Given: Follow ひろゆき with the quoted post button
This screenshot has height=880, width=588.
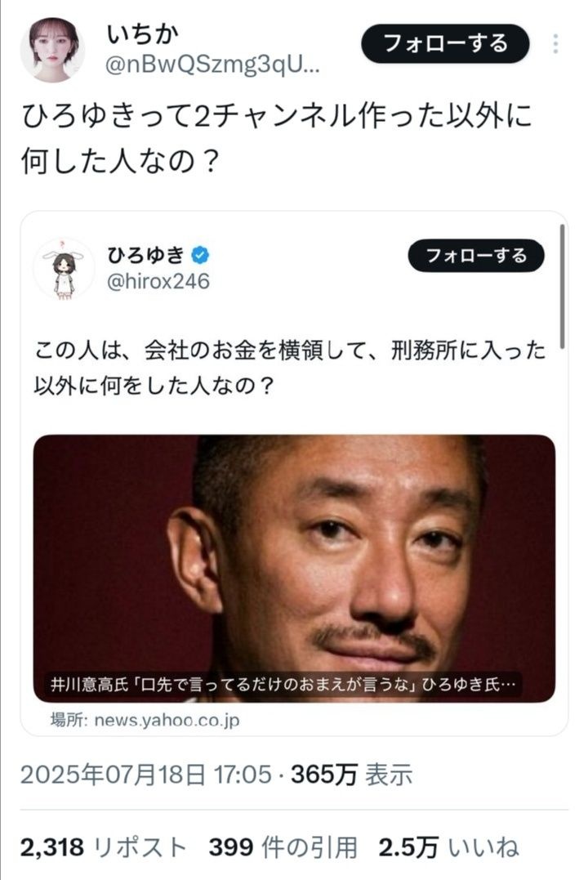Looking at the screenshot, I should coord(476,256).
